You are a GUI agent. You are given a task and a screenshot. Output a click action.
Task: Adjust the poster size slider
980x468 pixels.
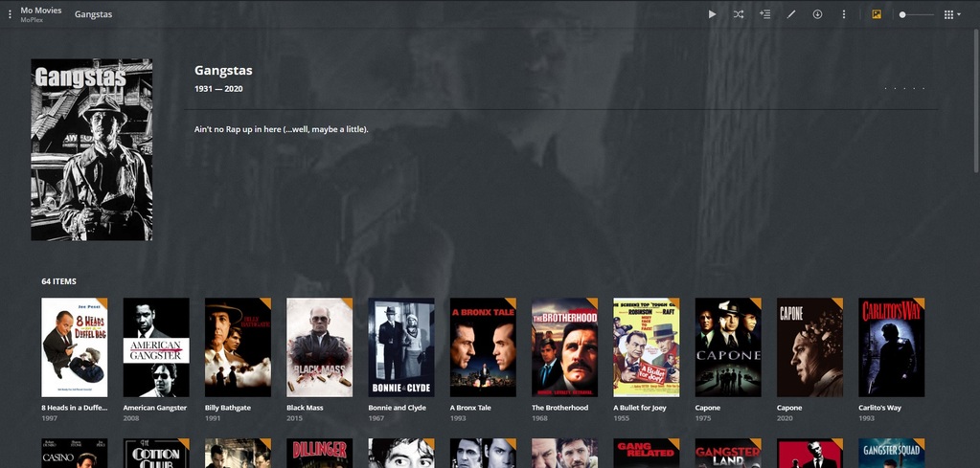[916, 14]
